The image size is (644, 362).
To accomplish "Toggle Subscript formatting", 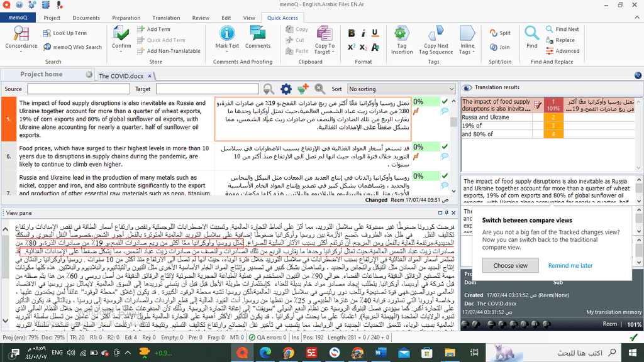I will pyautogui.click(x=363, y=47).
